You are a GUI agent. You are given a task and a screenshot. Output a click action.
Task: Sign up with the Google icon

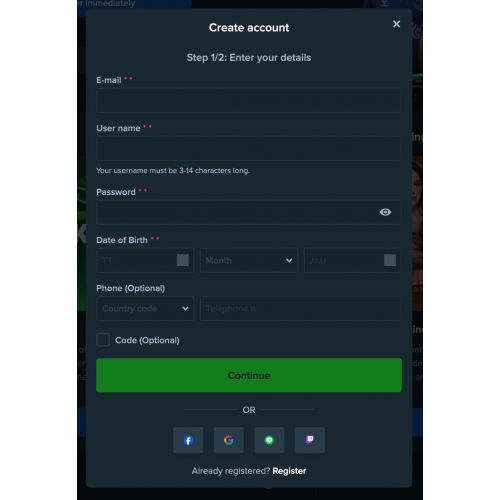point(229,440)
